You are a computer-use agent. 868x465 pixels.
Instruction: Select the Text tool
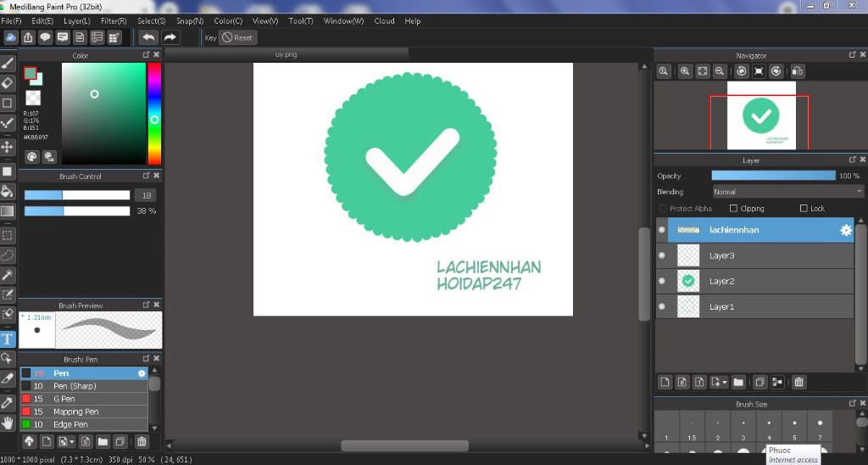coord(7,339)
